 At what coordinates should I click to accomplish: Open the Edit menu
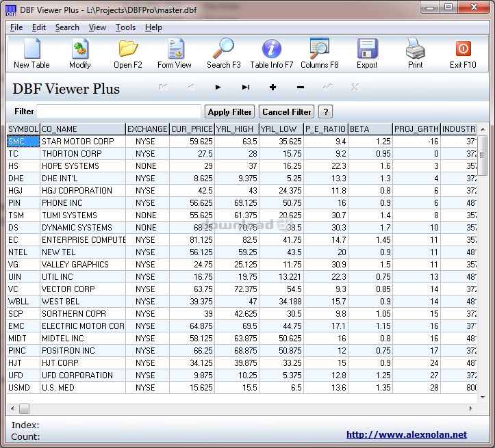click(39, 27)
